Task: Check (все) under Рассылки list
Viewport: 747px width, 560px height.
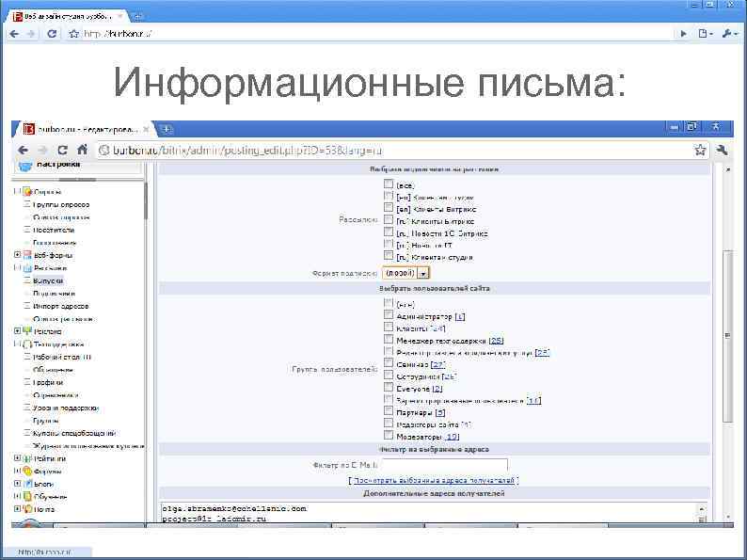Action: tap(389, 184)
